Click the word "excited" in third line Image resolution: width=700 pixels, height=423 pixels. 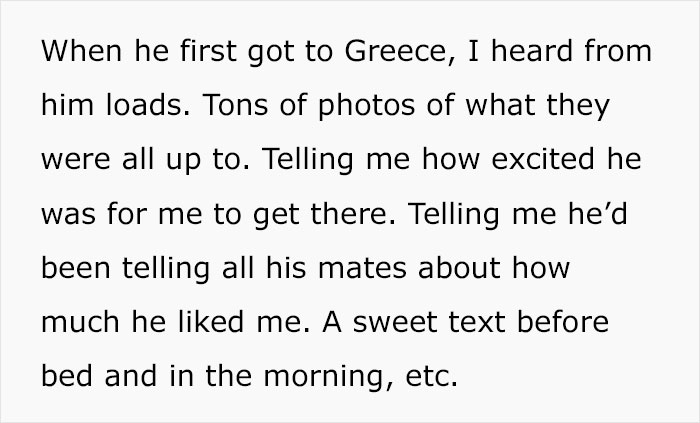click(x=543, y=159)
